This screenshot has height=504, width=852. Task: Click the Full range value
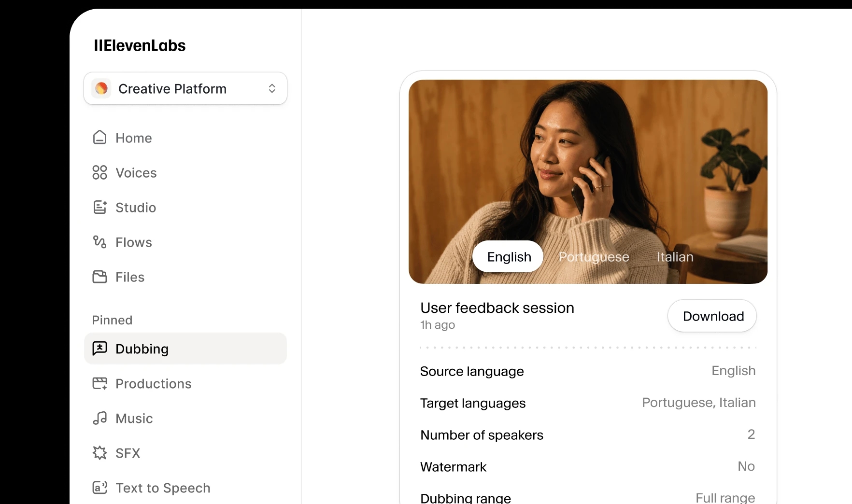[725, 497]
